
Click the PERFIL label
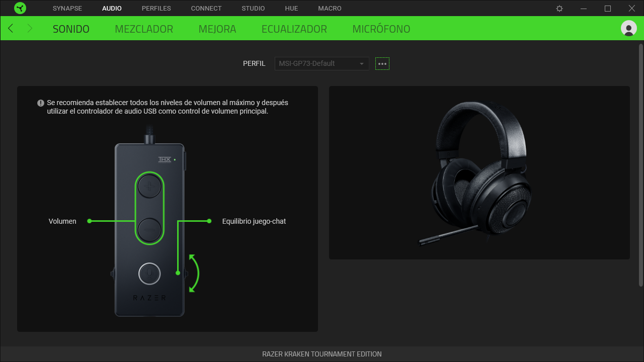coord(254,64)
